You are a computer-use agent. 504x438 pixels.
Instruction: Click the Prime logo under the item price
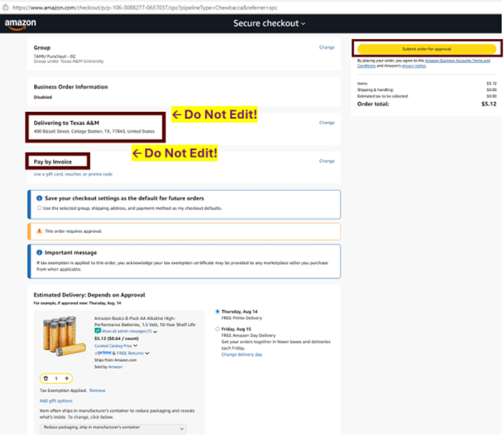tap(103, 353)
